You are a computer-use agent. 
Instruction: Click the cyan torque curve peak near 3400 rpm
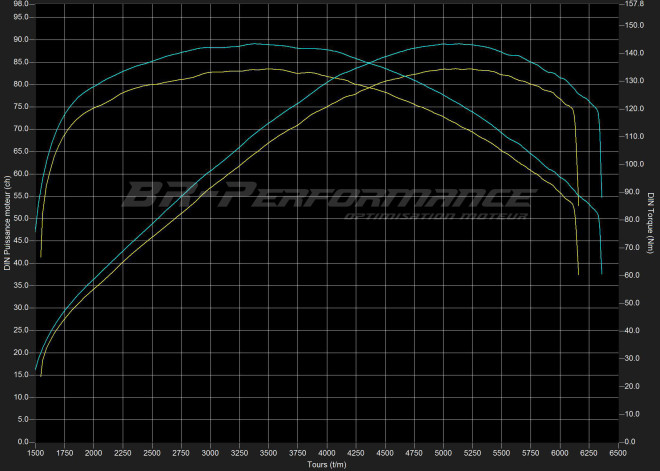pos(256,44)
